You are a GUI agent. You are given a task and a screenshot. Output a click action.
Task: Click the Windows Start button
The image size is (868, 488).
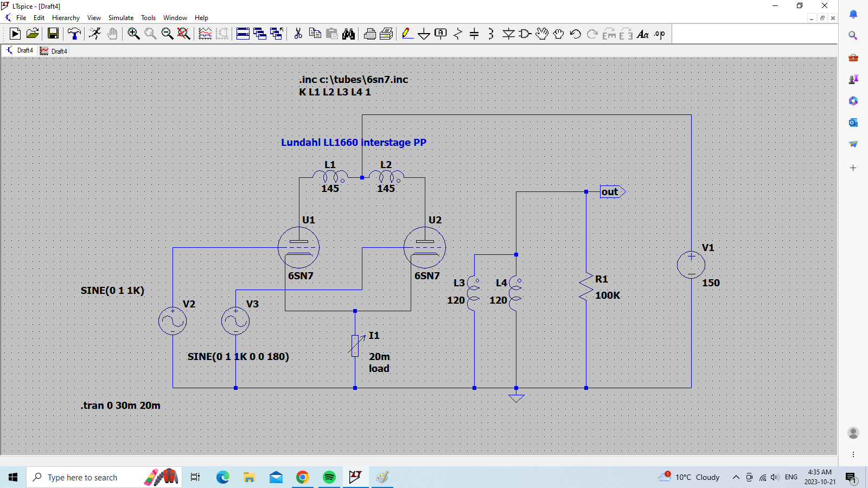point(13,477)
